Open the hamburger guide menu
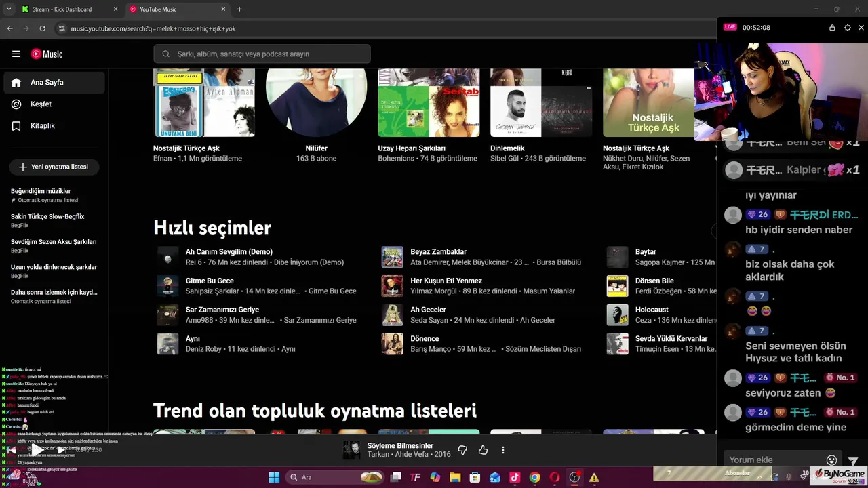The image size is (868, 488). pos(16,54)
